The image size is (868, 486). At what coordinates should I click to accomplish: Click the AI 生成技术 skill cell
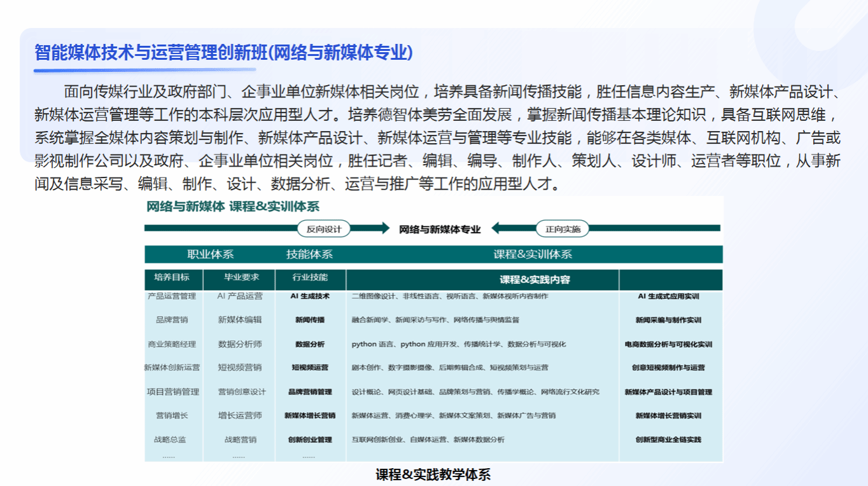tap(310, 296)
